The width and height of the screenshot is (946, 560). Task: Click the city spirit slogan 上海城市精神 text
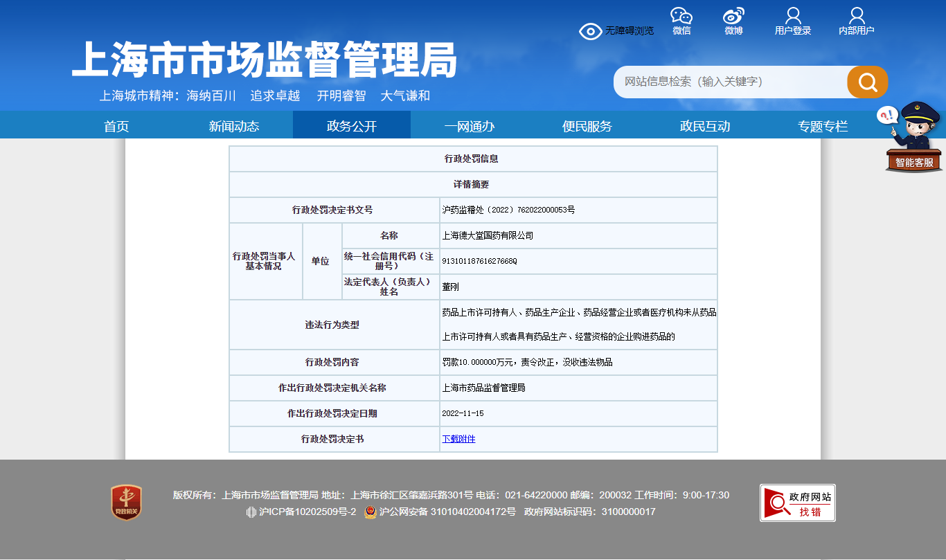click(265, 96)
